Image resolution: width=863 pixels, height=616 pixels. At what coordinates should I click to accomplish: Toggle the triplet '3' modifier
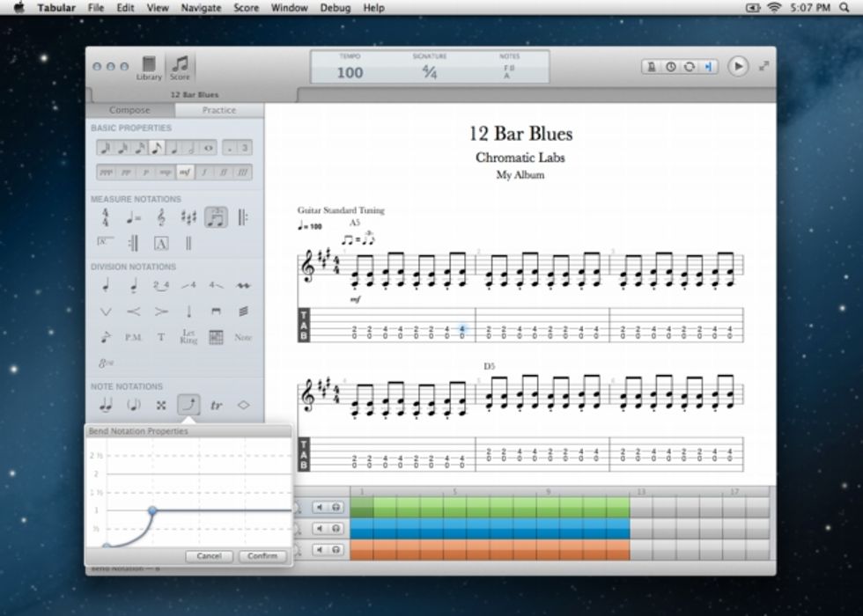point(245,148)
